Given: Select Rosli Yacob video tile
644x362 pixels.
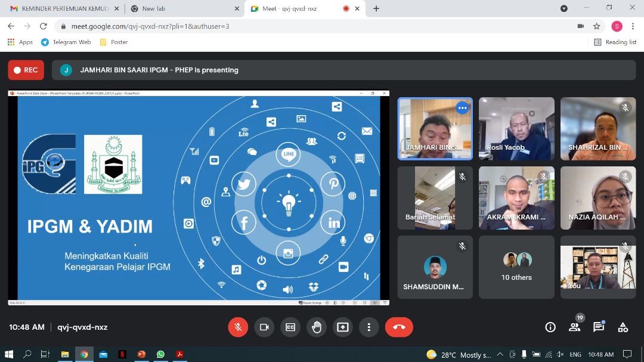Looking at the screenshot, I should [516, 129].
